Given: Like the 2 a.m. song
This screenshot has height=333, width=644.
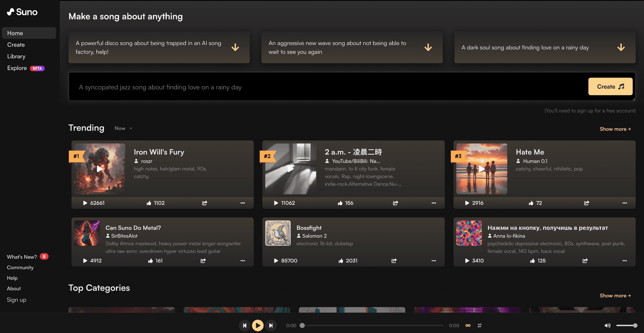Looking at the screenshot, I should (x=345, y=203).
